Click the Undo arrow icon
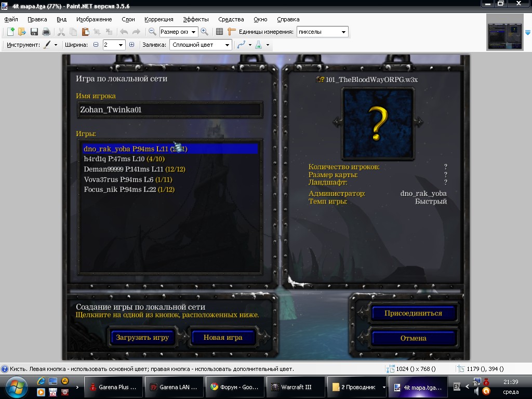The width and height of the screenshot is (532, 399). click(x=124, y=32)
